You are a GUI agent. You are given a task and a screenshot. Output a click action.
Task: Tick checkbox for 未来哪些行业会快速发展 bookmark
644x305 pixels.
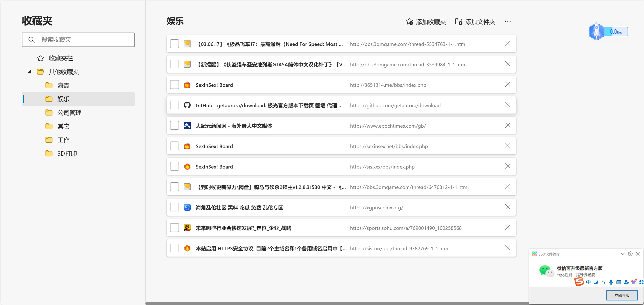point(175,228)
